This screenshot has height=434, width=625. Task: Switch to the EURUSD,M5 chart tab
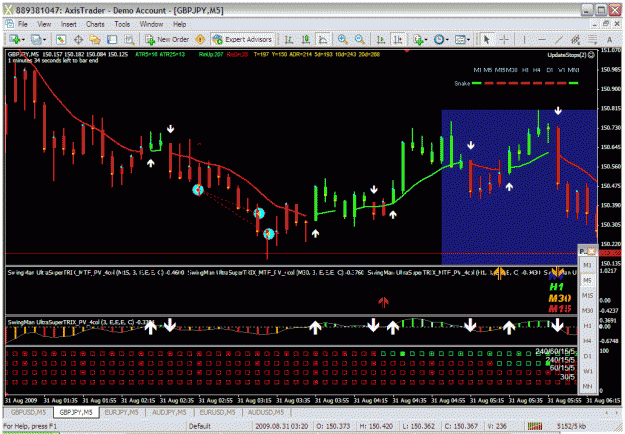click(x=217, y=412)
